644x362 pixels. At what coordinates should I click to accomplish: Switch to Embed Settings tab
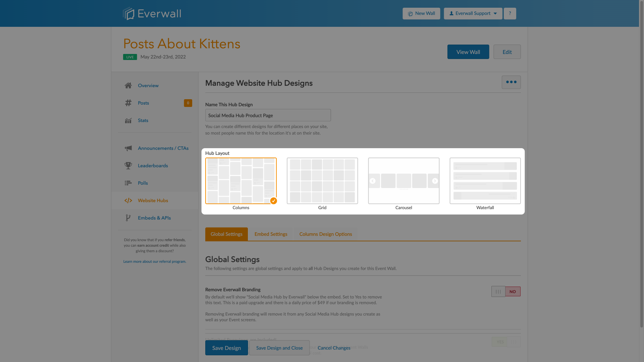point(271,234)
